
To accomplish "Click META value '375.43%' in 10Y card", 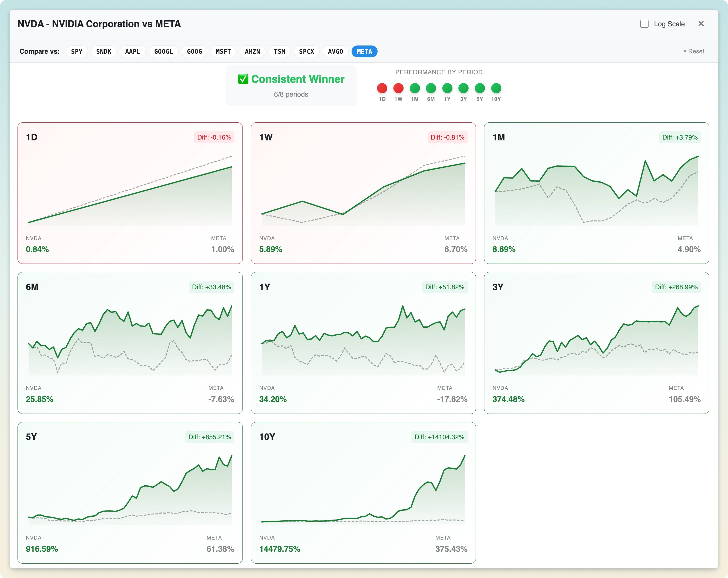I will [451, 549].
